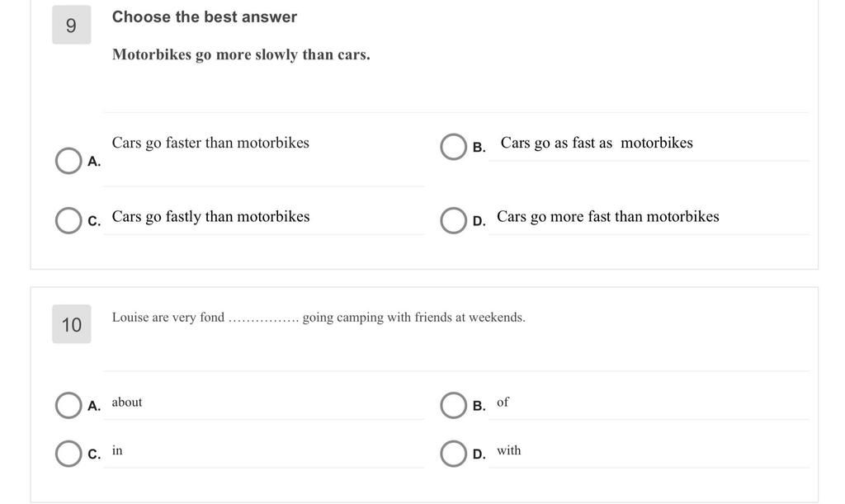Click the sentence 'Motorbikes go more slowly than cars.'

pyautogui.click(x=241, y=55)
